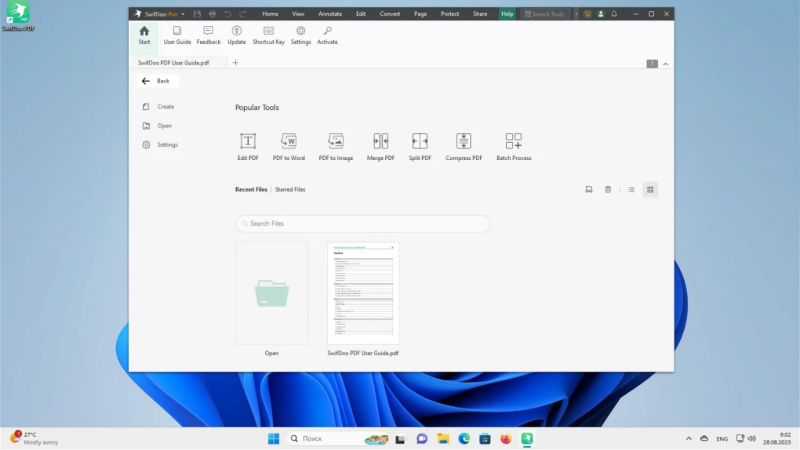Click the shopping cart icon

(588, 14)
